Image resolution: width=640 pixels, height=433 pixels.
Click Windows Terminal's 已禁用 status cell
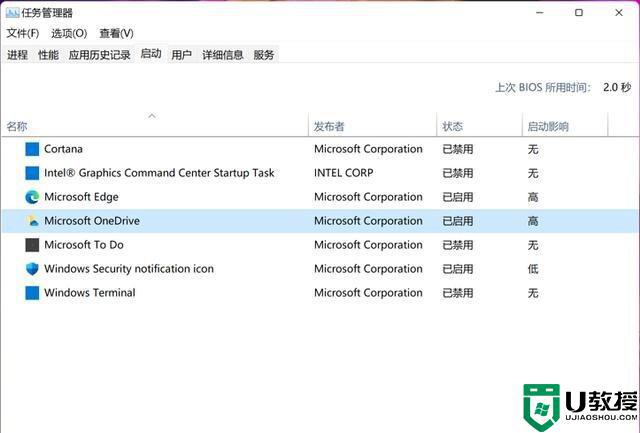(x=458, y=293)
